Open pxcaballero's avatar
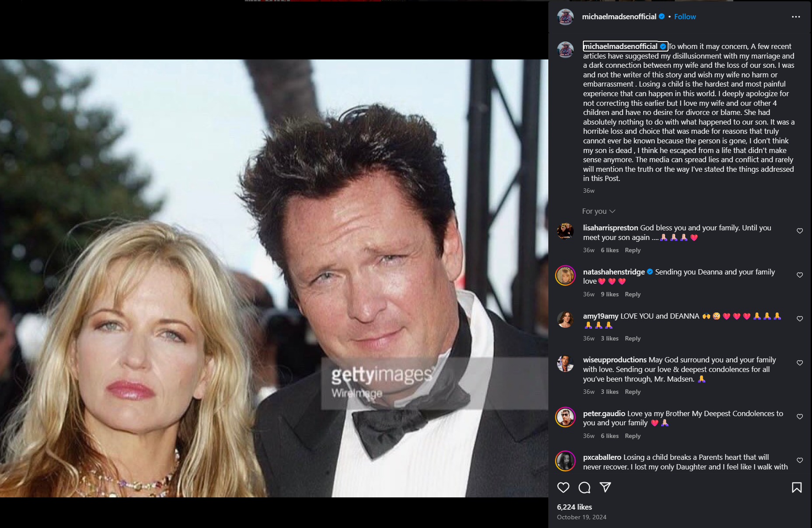Image resolution: width=812 pixels, height=528 pixels. click(x=565, y=461)
